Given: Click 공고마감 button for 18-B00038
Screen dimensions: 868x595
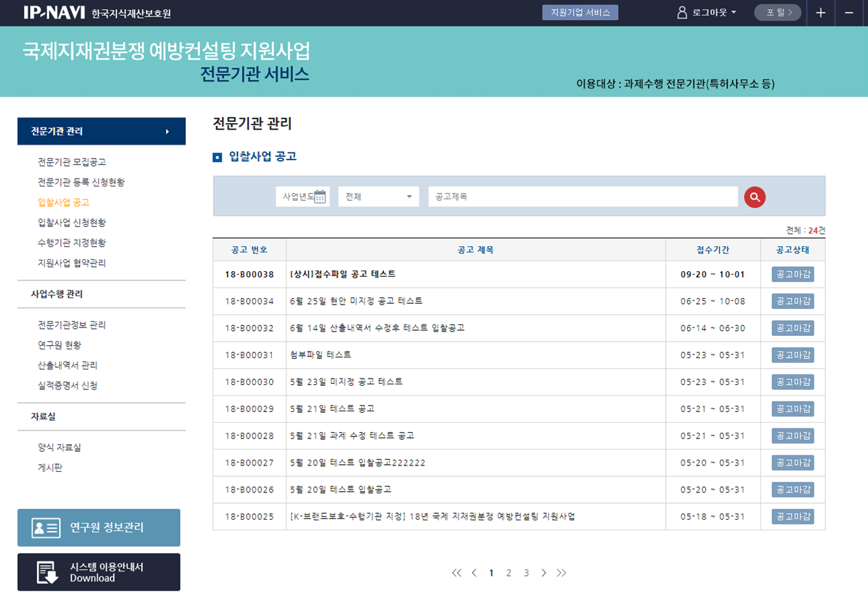Looking at the screenshot, I should point(793,274).
